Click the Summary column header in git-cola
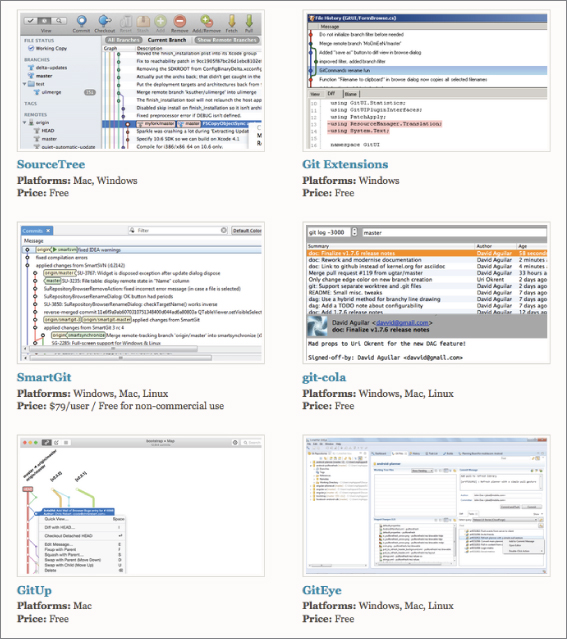Screen dimensions: 567x639 [x=318, y=246]
